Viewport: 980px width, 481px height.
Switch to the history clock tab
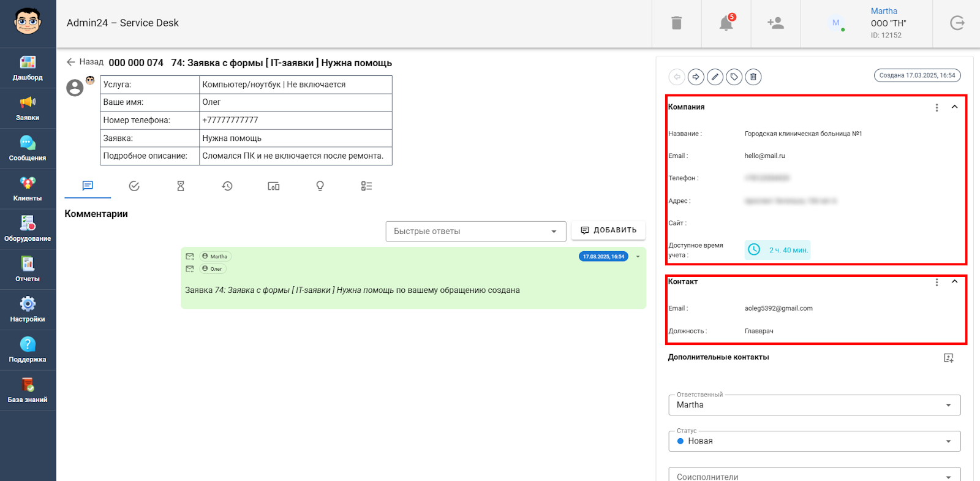pos(227,186)
